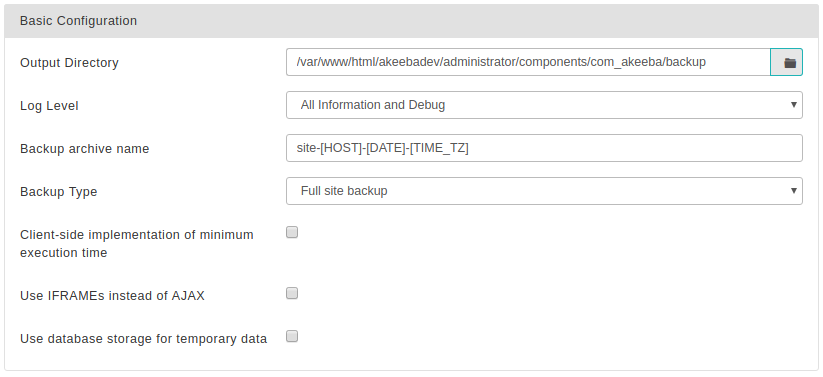This screenshot has width=823, height=377.
Task: Check Use database storage for temporary data
Action: (x=292, y=336)
